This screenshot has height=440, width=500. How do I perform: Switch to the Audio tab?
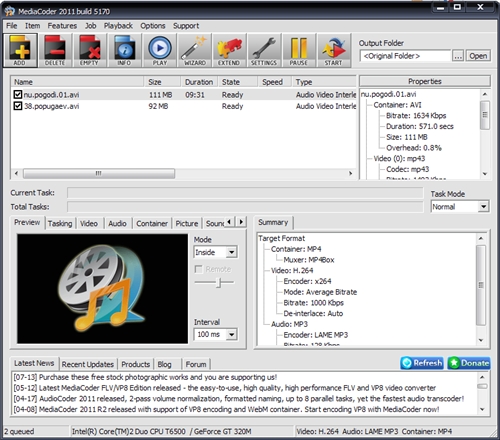[x=117, y=223]
